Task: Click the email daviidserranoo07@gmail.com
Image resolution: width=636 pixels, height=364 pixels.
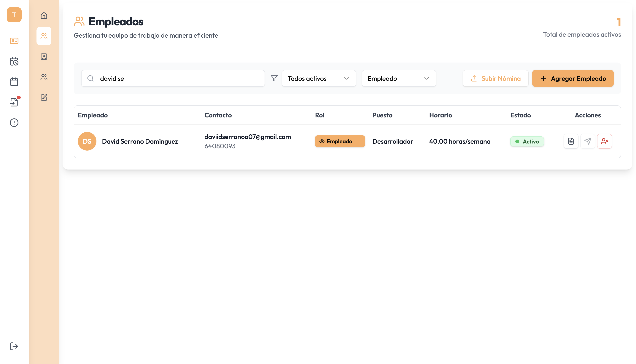Action: (x=248, y=137)
